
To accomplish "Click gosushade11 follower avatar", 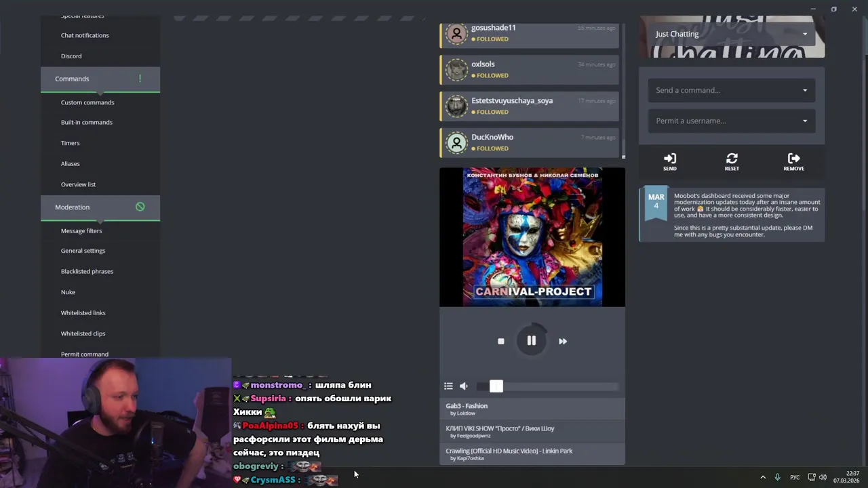I will point(456,33).
